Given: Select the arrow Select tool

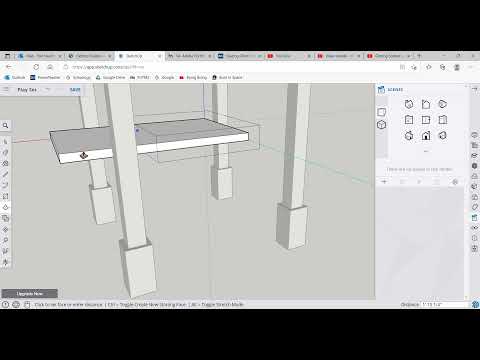Looking at the screenshot, I should pyautogui.click(x=5, y=142).
